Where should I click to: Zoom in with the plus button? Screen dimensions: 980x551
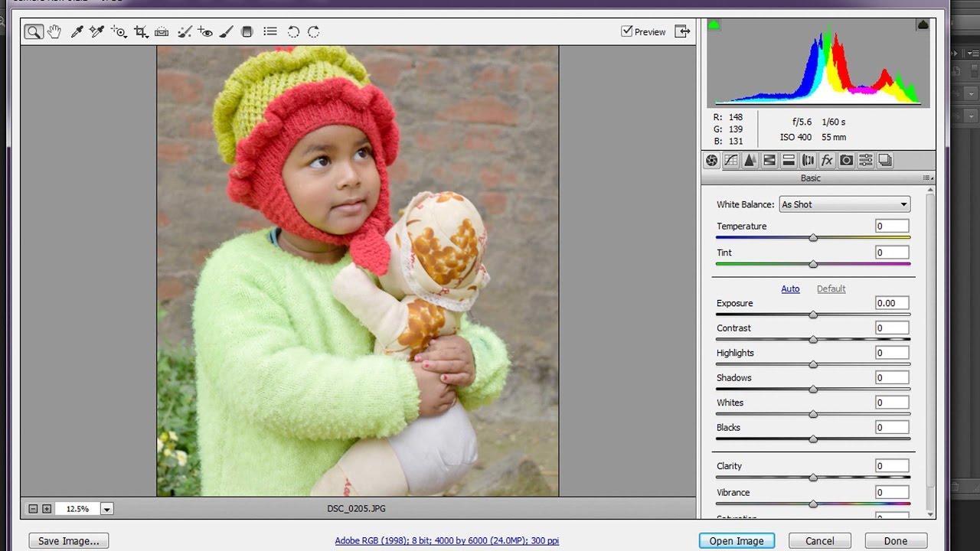pos(47,509)
